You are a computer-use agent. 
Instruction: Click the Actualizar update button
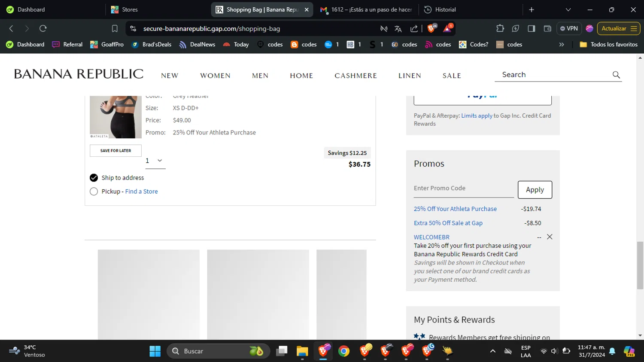tap(619, 28)
